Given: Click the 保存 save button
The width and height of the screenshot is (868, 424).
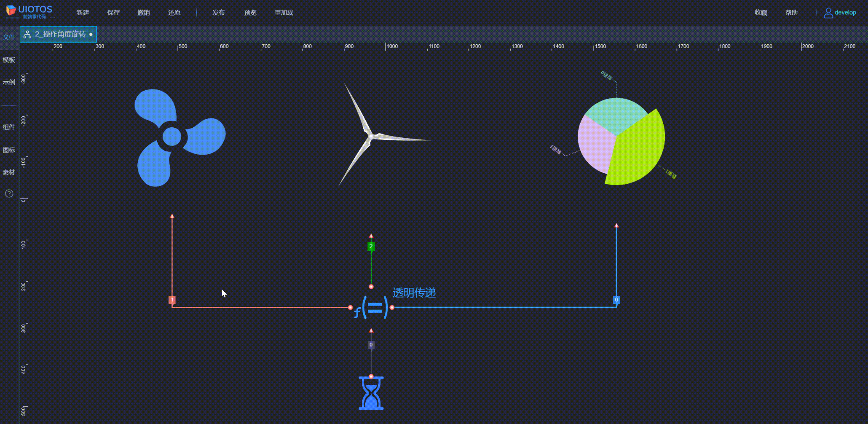Looking at the screenshot, I should pyautogui.click(x=113, y=13).
